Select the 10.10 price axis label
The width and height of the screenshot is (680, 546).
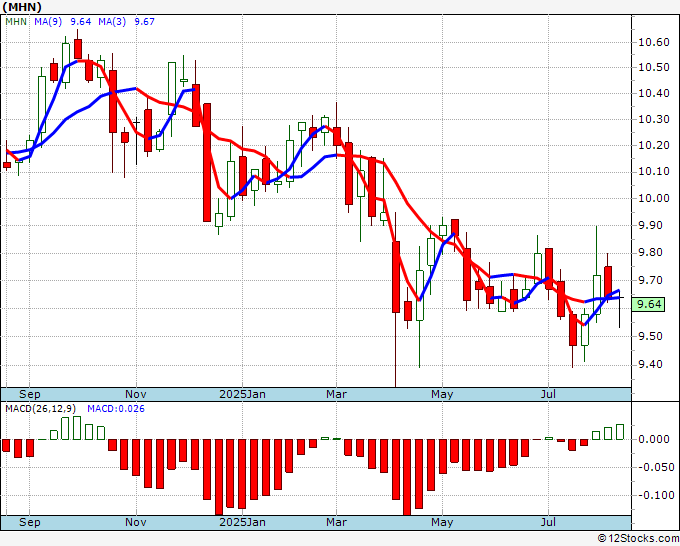pyautogui.click(x=654, y=172)
